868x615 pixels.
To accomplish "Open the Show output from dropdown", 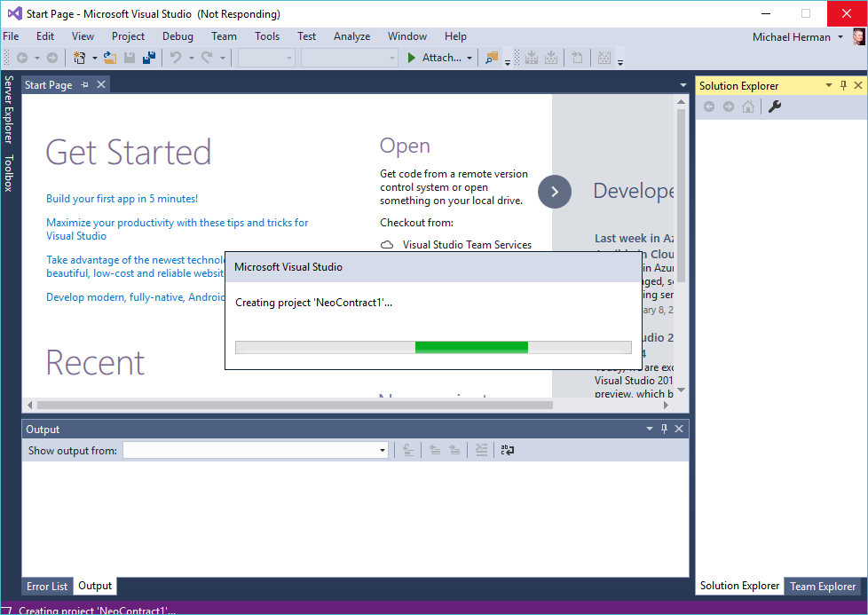I will point(256,450).
